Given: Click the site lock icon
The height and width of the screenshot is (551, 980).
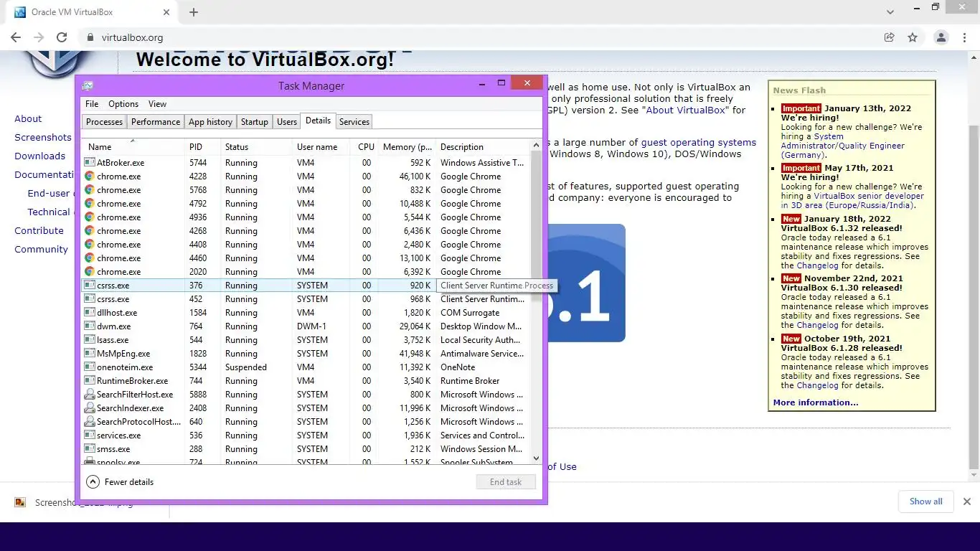Looking at the screenshot, I should click(x=90, y=37).
